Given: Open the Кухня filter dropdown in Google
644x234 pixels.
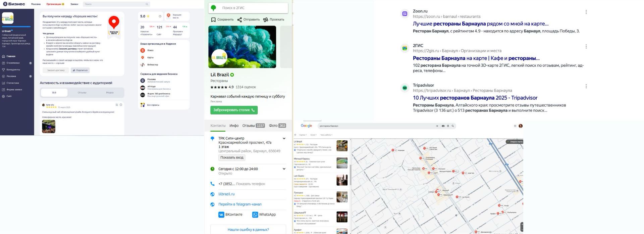Looking at the screenshot, I should tap(313, 135).
